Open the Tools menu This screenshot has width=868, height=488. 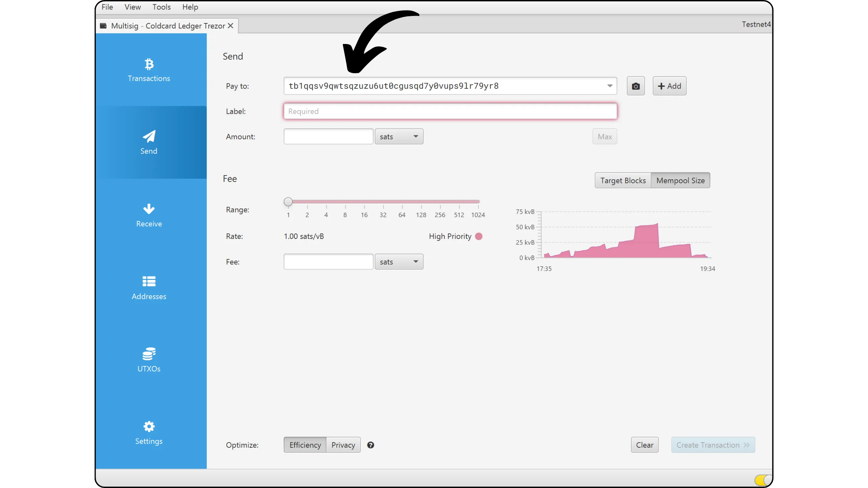tap(161, 7)
